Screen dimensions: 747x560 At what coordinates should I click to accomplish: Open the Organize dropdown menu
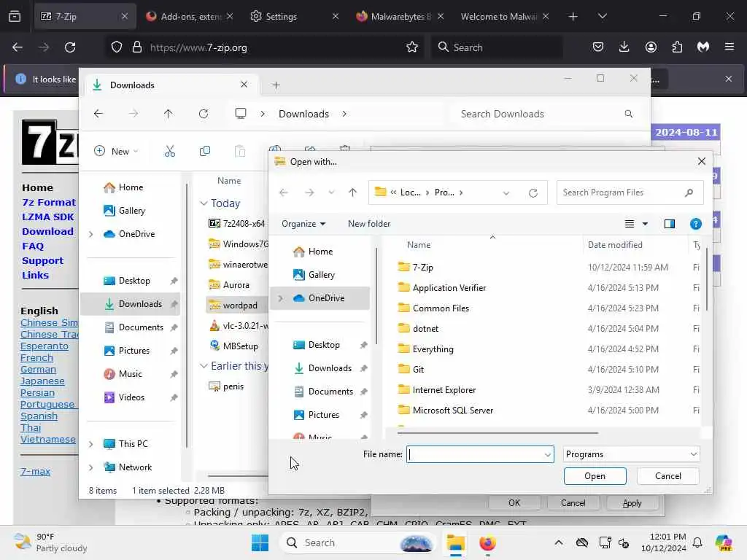coord(303,224)
